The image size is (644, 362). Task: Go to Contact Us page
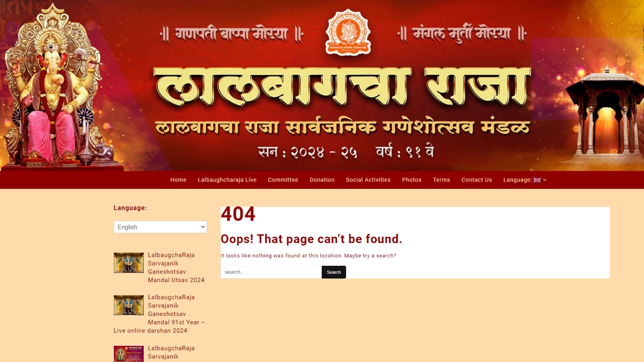coord(477,180)
